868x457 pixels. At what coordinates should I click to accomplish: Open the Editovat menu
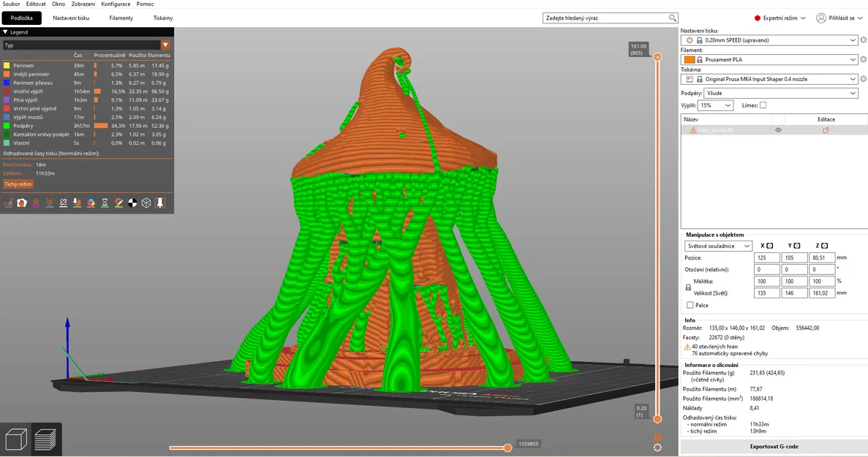coord(36,4)
